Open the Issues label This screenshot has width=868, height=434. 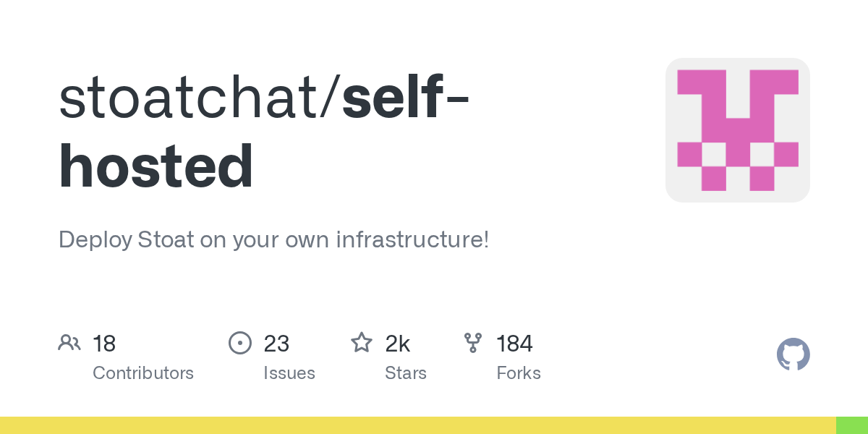pos(289,373)
